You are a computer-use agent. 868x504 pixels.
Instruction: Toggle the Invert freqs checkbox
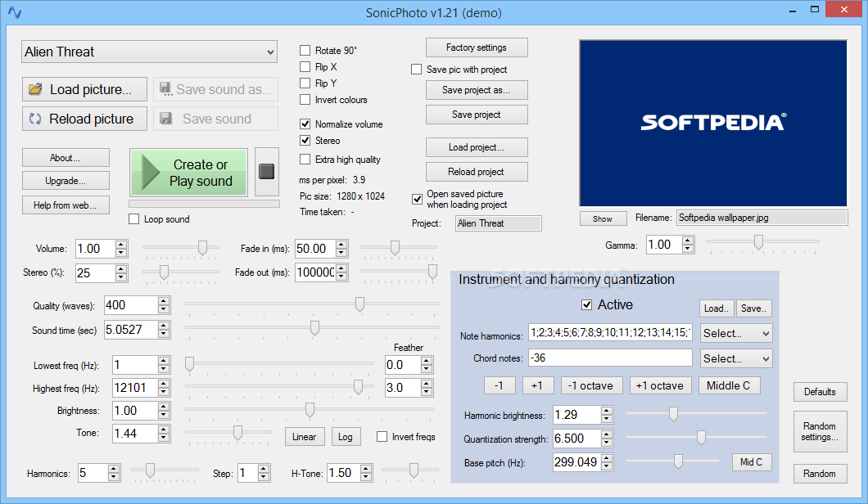[x=382, y=437]
